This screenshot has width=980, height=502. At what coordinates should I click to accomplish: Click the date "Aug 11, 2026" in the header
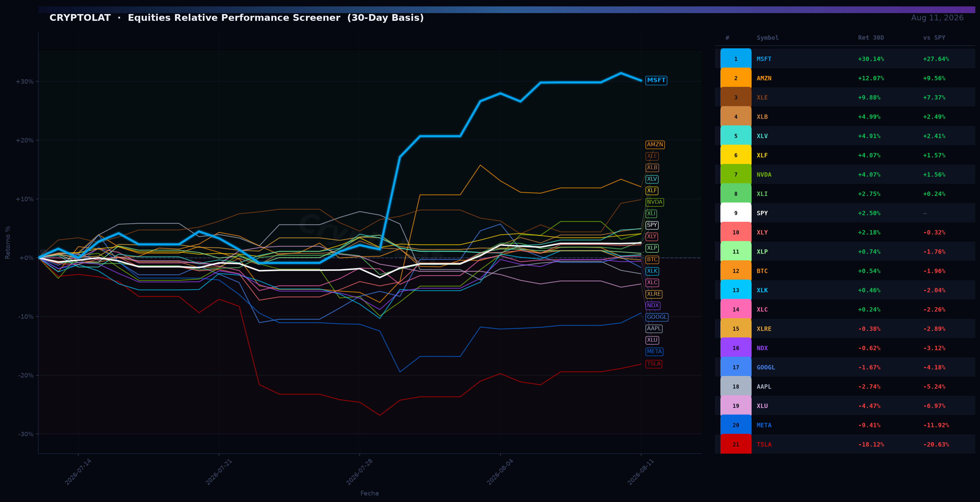click(937, 18)
